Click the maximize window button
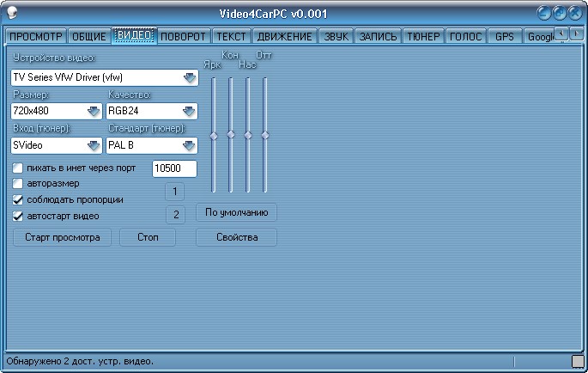Image resolution: width=588 pixels, height=373 pixels. point(560,14)
